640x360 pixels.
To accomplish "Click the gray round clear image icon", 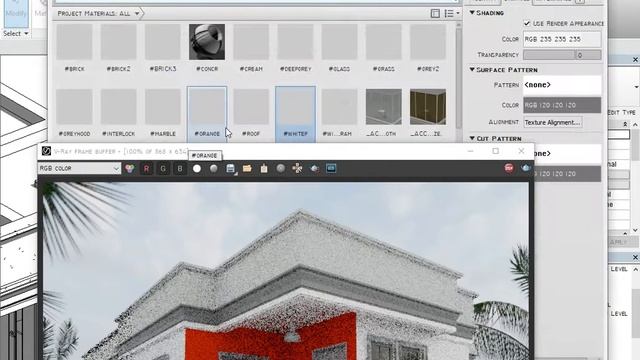I will pyautogui.click(x=281, y=169).
